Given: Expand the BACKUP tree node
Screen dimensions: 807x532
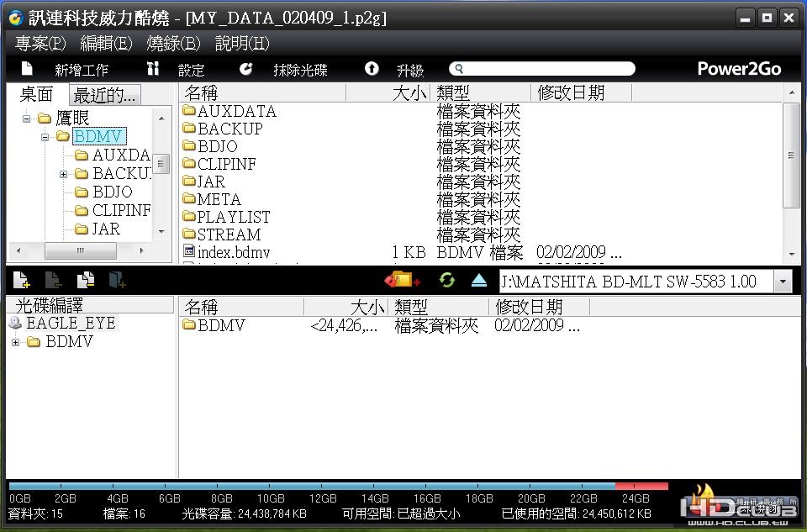Looking at the screenshot, I should [63, 175].
